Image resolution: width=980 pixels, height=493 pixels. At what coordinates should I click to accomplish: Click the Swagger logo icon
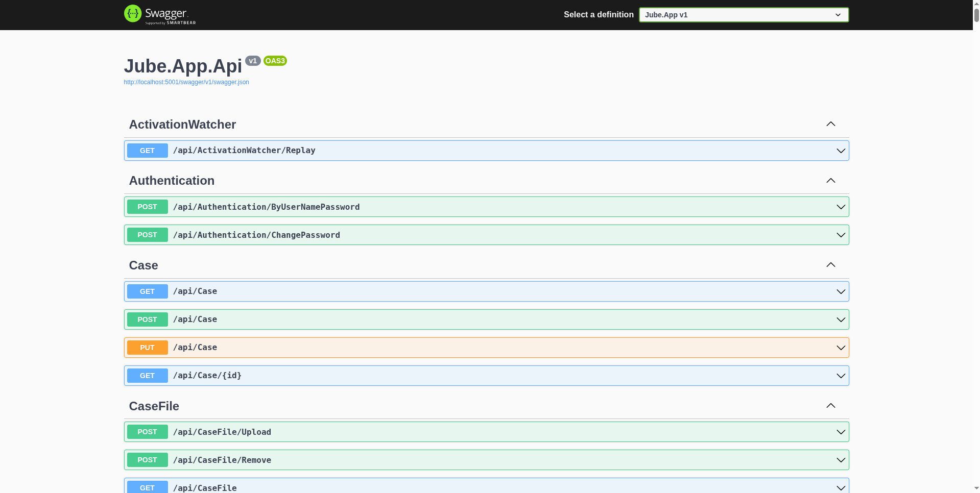point(133,14)
